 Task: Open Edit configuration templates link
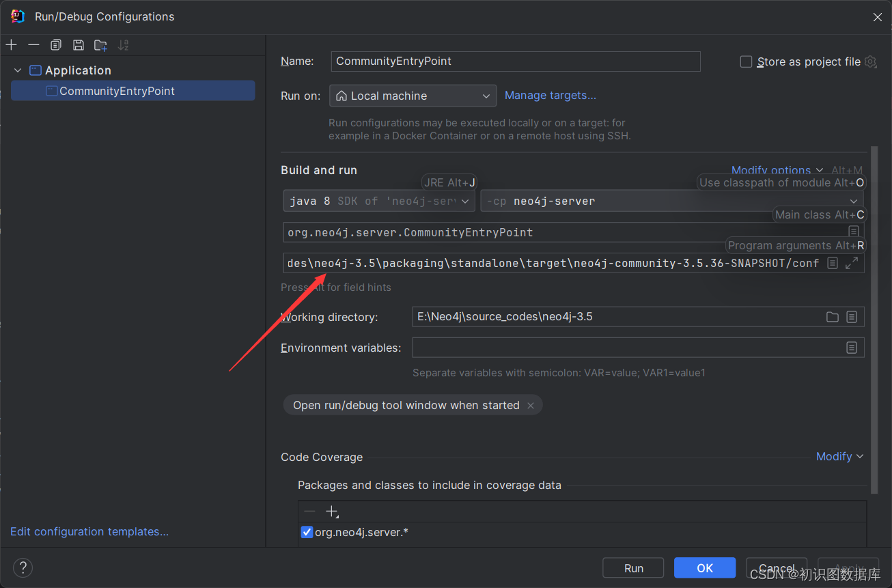89,531
